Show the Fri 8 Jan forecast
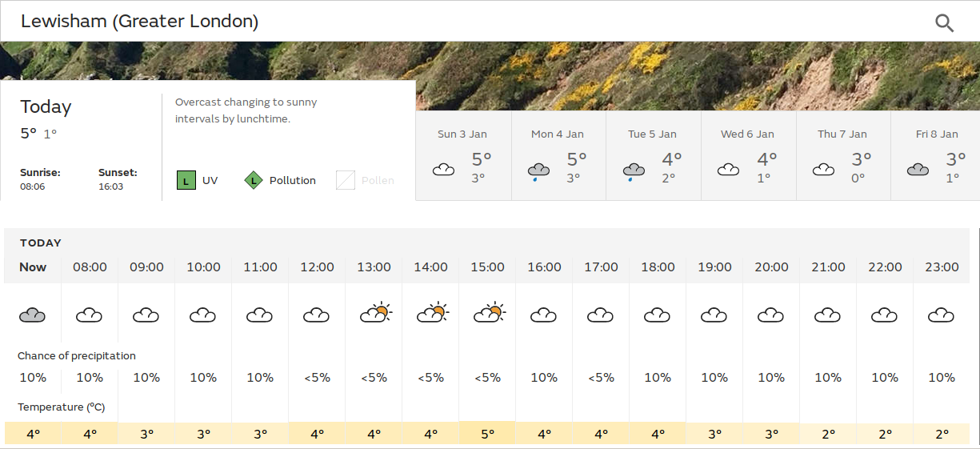 pyautogui.click(x=936, y=155)
